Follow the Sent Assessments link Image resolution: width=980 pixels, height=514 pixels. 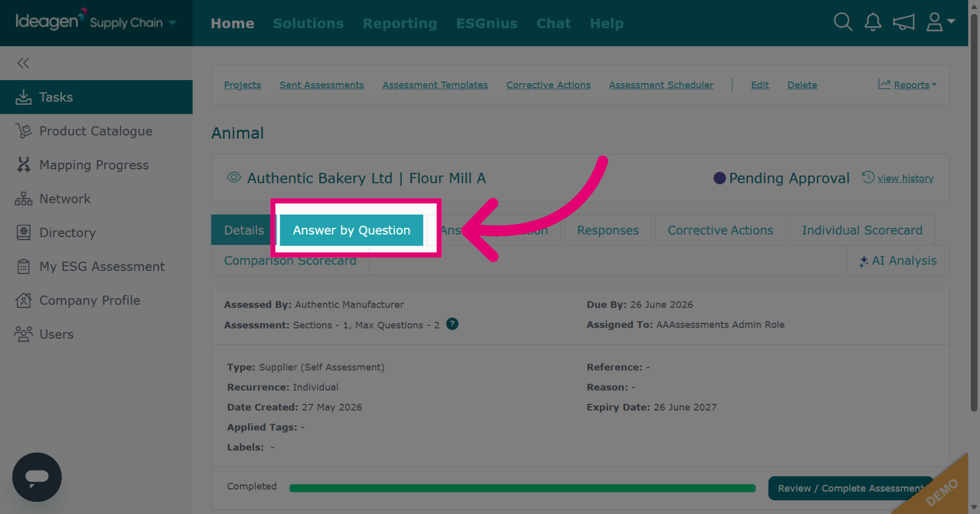click(322, 85)
